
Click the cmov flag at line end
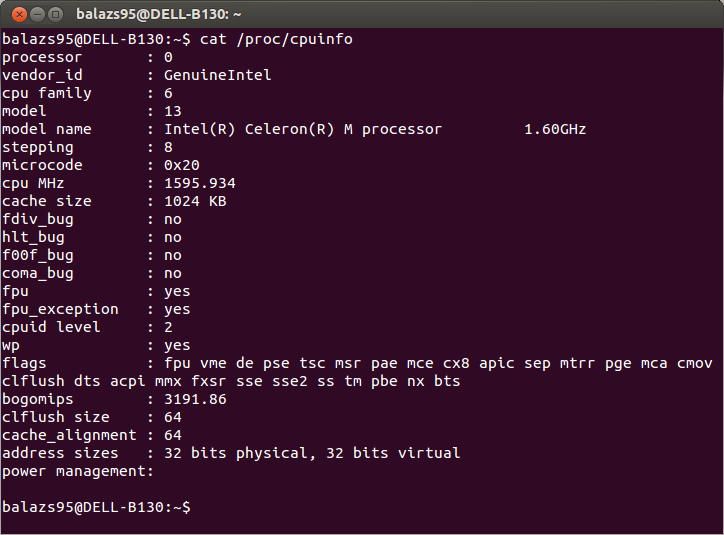[694, 363]
